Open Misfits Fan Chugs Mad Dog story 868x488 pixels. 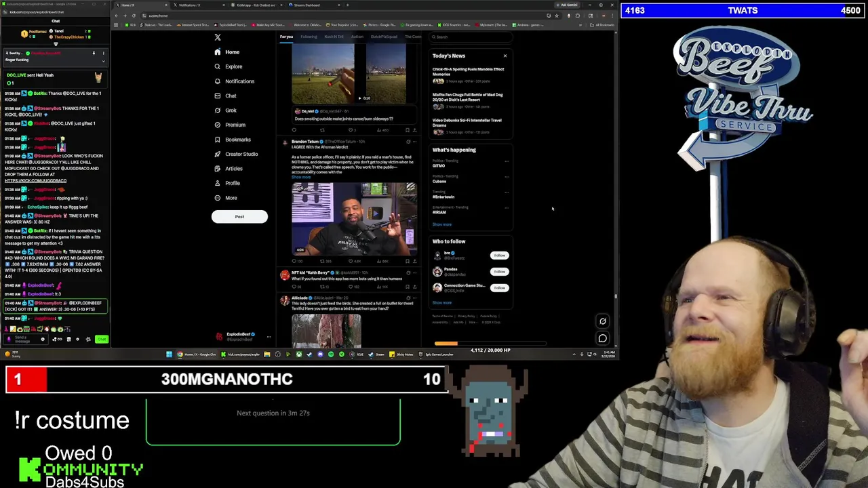(x=468, y=96)
